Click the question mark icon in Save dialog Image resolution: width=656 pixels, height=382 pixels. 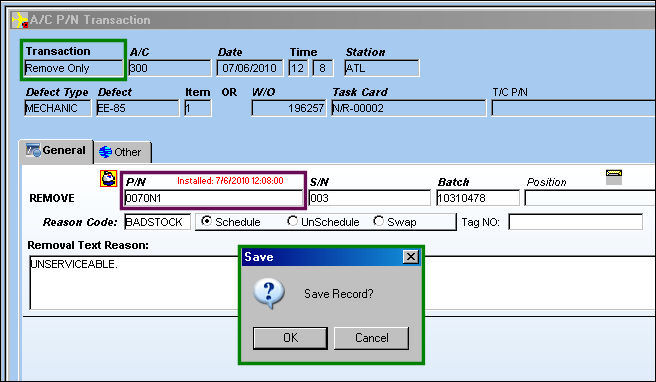click(269, 293)
